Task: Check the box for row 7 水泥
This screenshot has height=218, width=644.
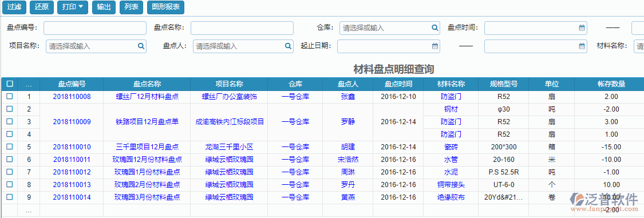Action: point(10,172)
